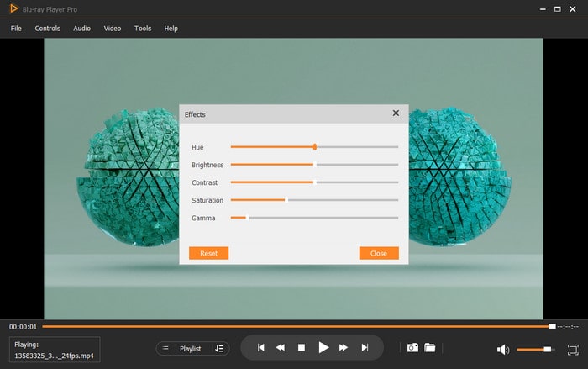Viewport: 588px width, 369px height.
Task: Click the playlist sort order icon
Action: tap(219, 349)
